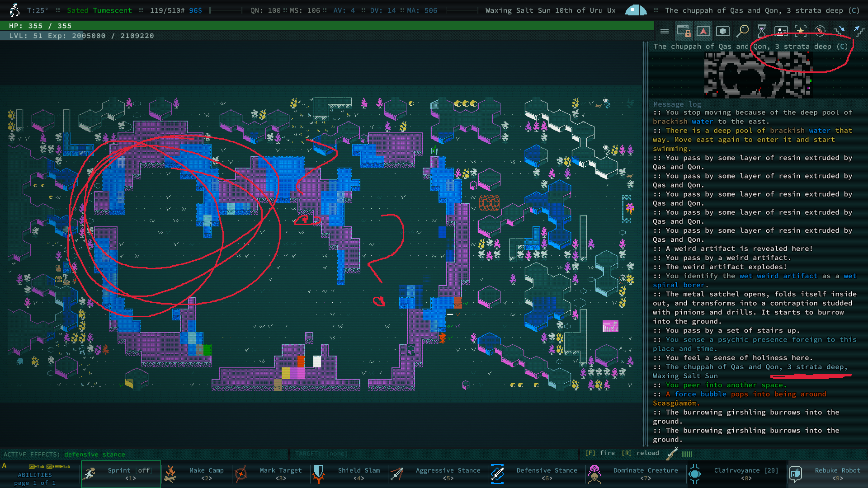Click the ascend stairs icon

point(858,31)
